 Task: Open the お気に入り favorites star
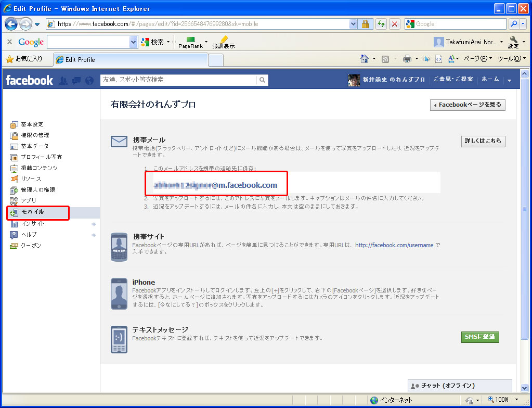pos(24,59)
